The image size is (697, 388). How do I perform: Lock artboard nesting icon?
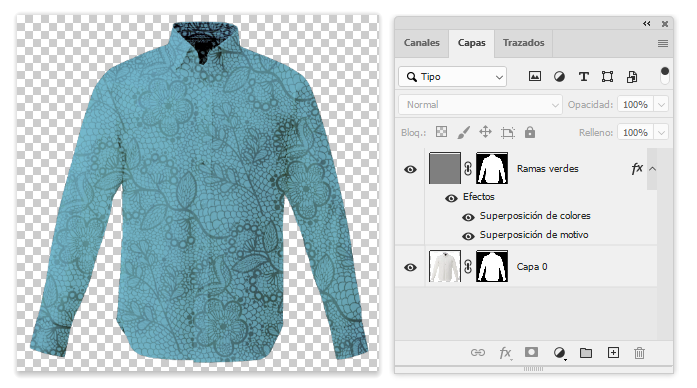click(508, 132)
